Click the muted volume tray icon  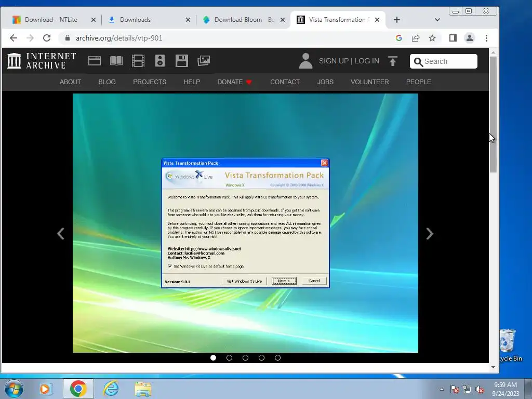coord(480,389)
